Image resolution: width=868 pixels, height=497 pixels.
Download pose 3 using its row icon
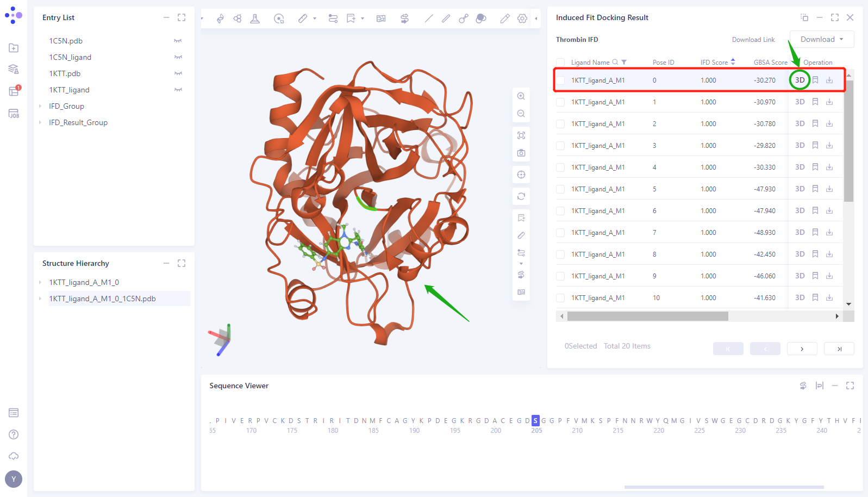(829, 146)
